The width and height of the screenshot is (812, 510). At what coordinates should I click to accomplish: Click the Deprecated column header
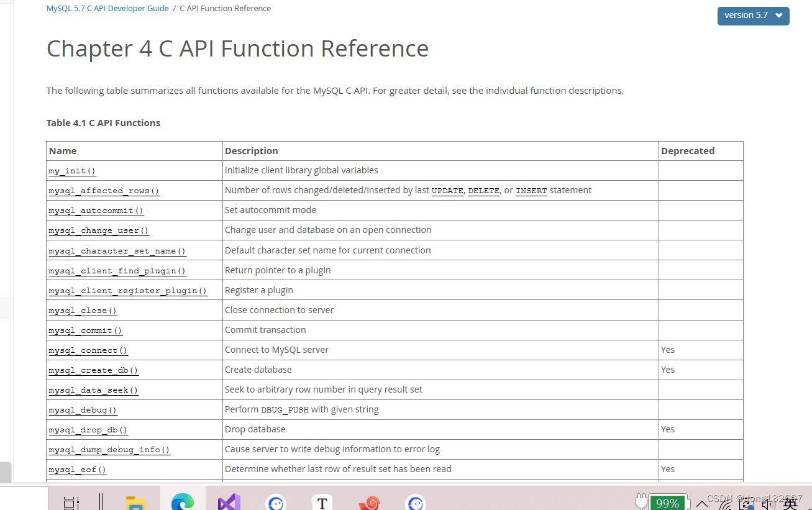pyautogui.click(x=688, y=151)
